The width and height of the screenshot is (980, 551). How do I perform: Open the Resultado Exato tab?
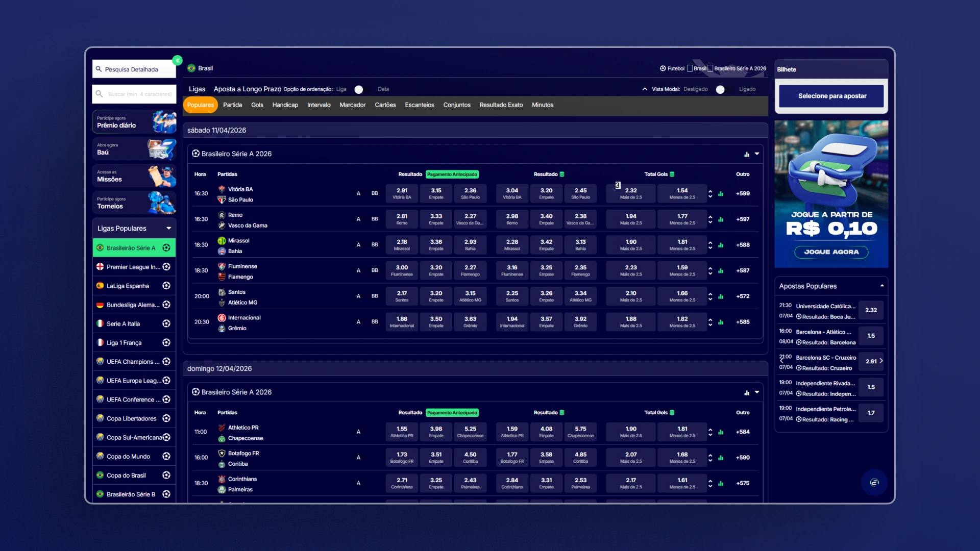coord(501,105)
